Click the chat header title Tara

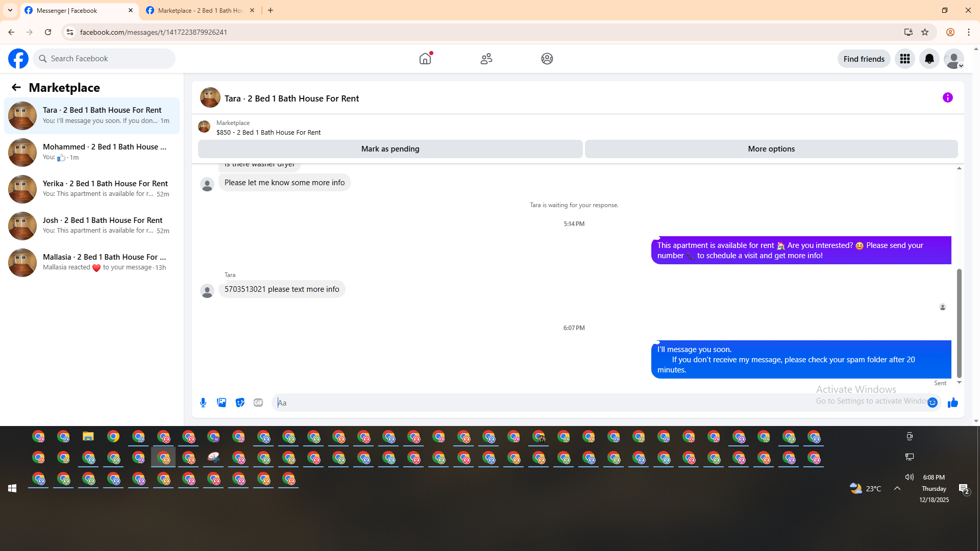pyautogui.click(x=291, y=98)
